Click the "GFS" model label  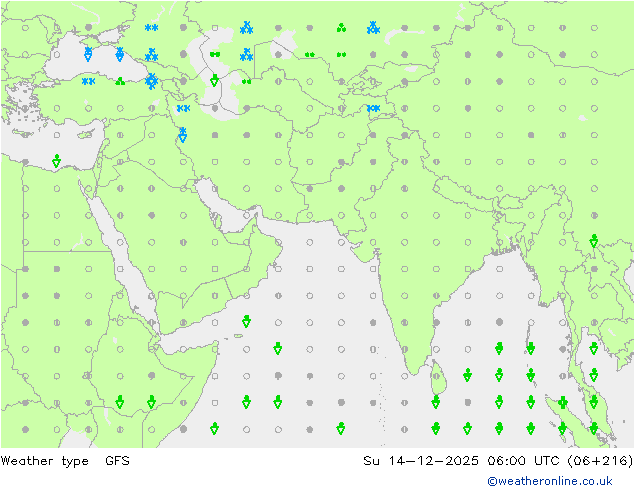pos(117,460)
